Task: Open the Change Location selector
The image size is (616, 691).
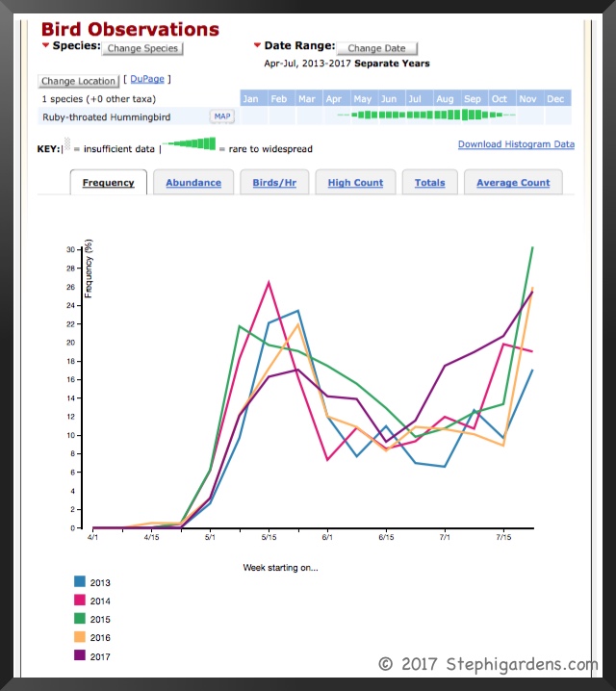Action: coord(79,81)
